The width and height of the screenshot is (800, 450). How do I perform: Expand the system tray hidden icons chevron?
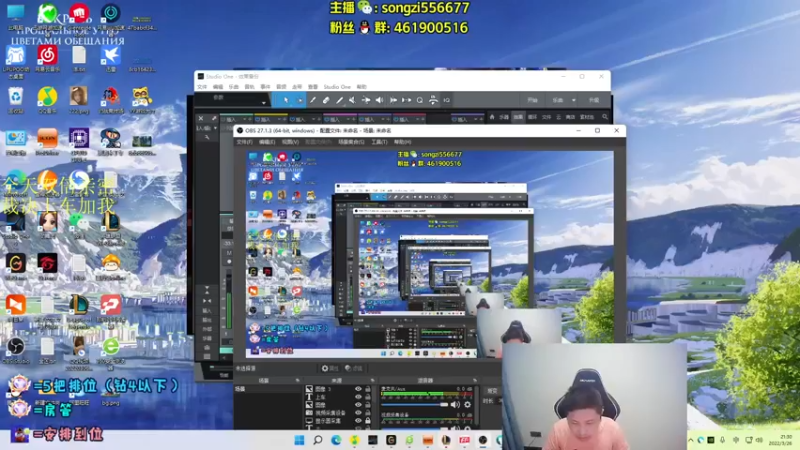pyautogui.click(x=691, y=440)
